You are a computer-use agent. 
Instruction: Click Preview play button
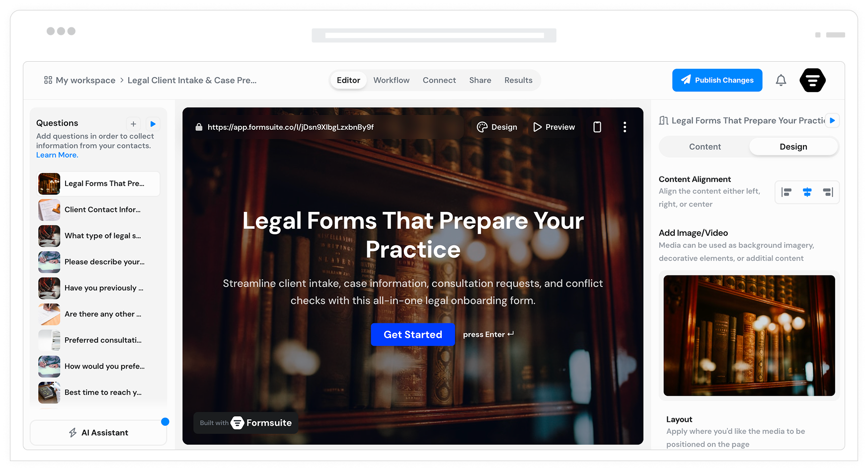554,127
